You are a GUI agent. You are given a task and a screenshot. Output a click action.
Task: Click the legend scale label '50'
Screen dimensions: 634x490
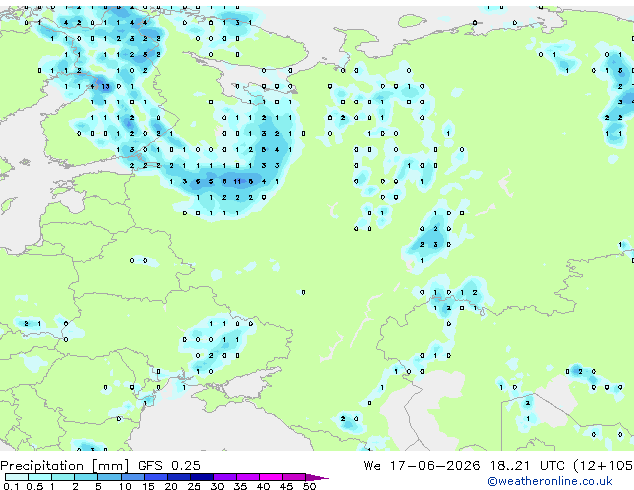pos(309,486)
